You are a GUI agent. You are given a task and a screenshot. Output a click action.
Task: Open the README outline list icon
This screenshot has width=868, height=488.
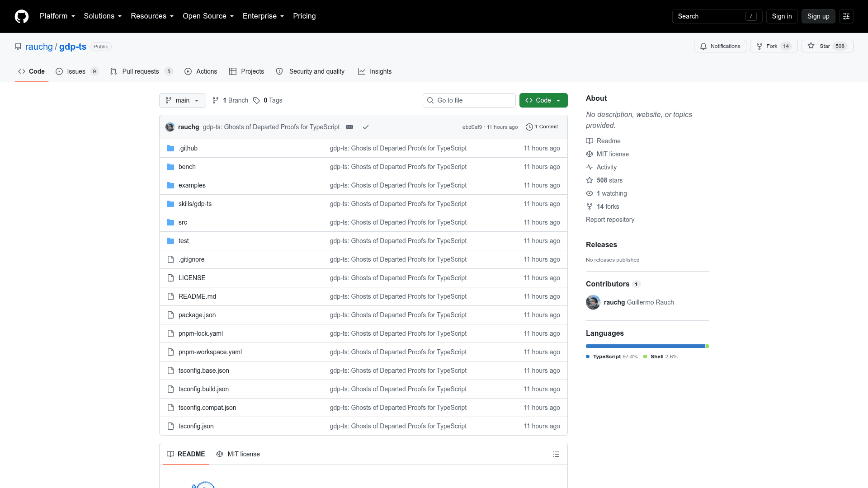(556, 454)
